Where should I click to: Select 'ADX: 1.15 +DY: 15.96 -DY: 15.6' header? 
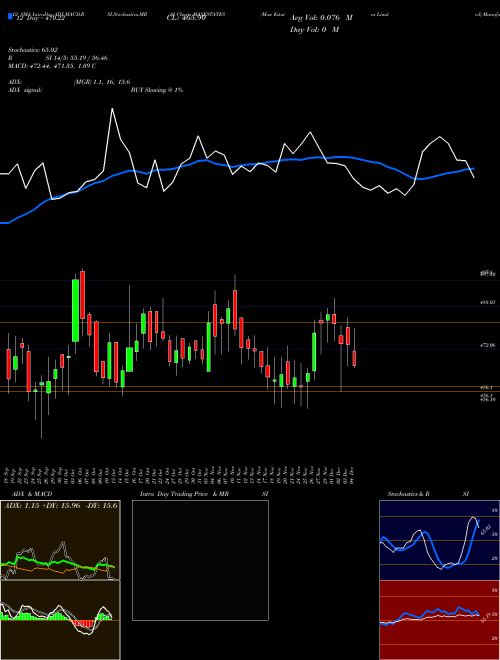pyautogui.click(x=61, y=505)
